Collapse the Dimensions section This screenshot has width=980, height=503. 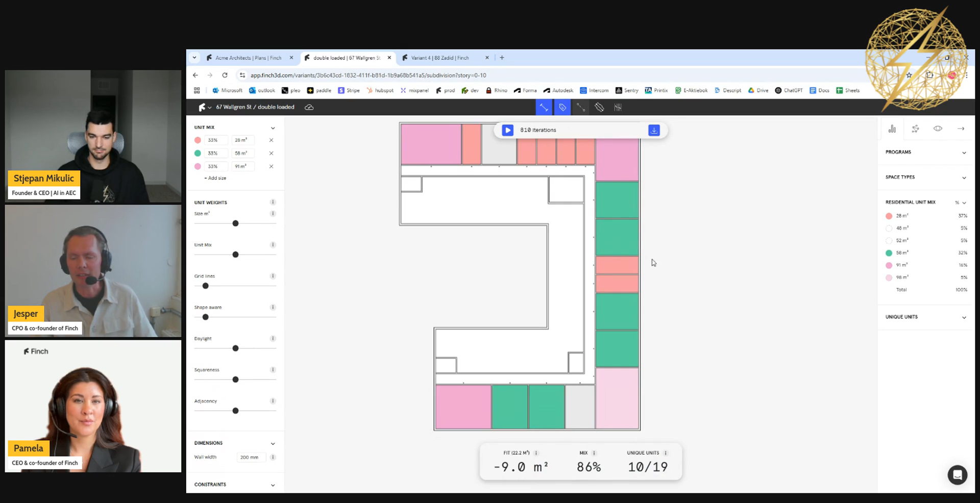coord(273,443)
